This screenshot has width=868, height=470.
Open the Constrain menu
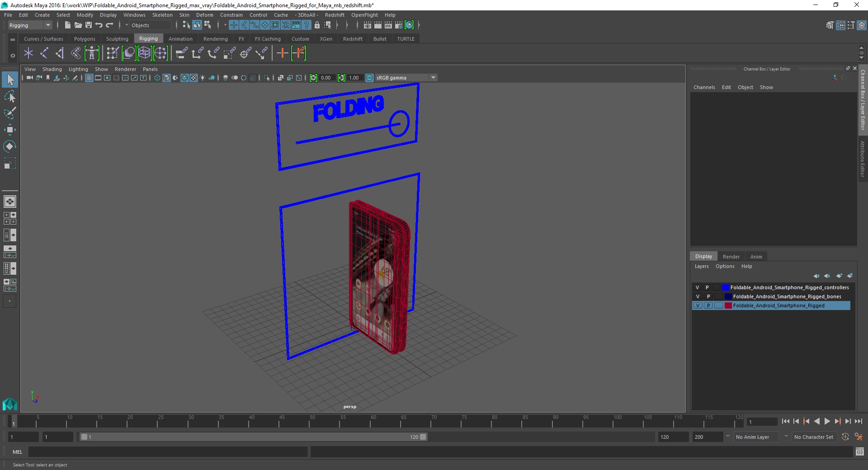(231, 15)
